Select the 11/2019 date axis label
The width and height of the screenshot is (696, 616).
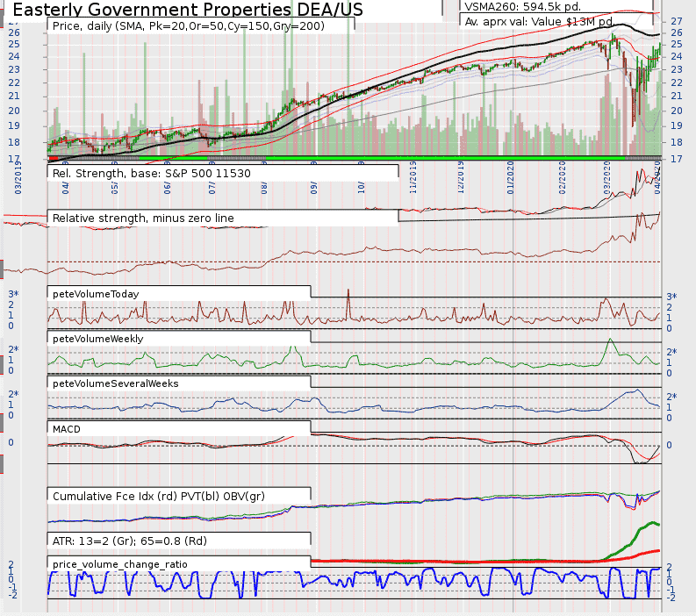click(413, 177)
